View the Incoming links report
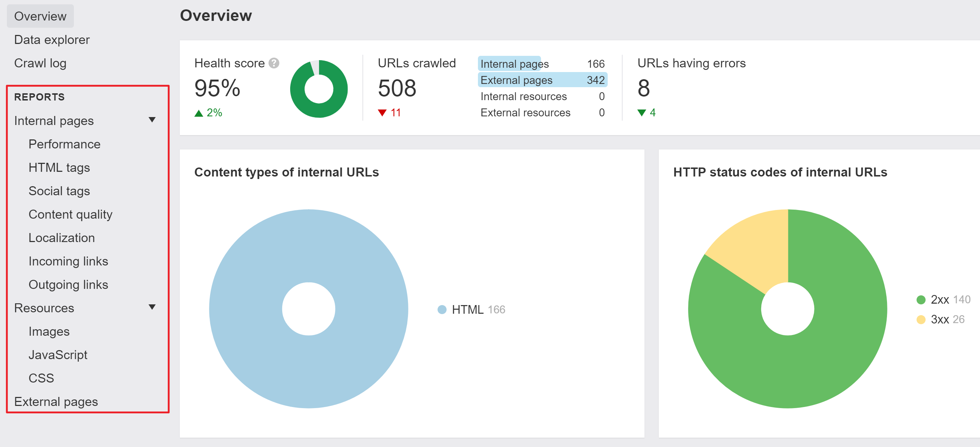The width and height of the screenshot is (980, 447). [68, 262]
